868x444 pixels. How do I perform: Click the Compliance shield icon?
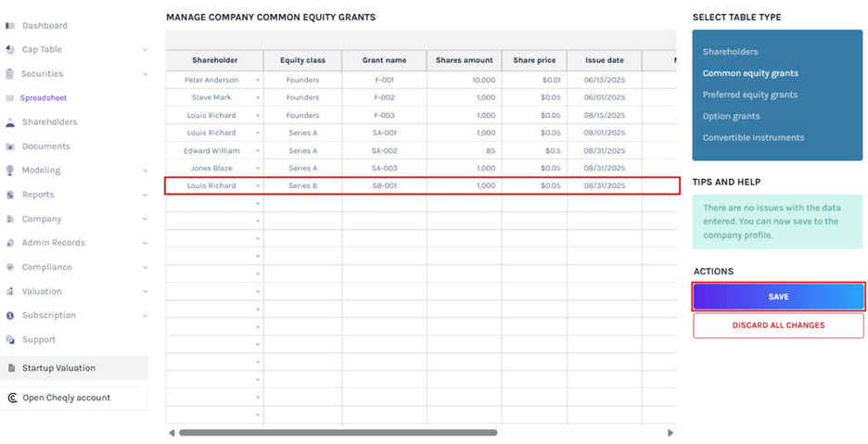tap(10, 267)
